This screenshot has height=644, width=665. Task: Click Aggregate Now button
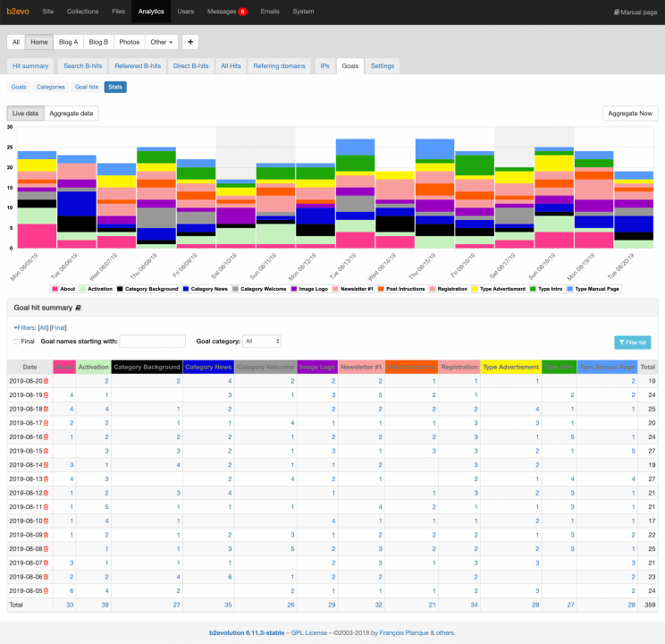[x=630, y=114]
